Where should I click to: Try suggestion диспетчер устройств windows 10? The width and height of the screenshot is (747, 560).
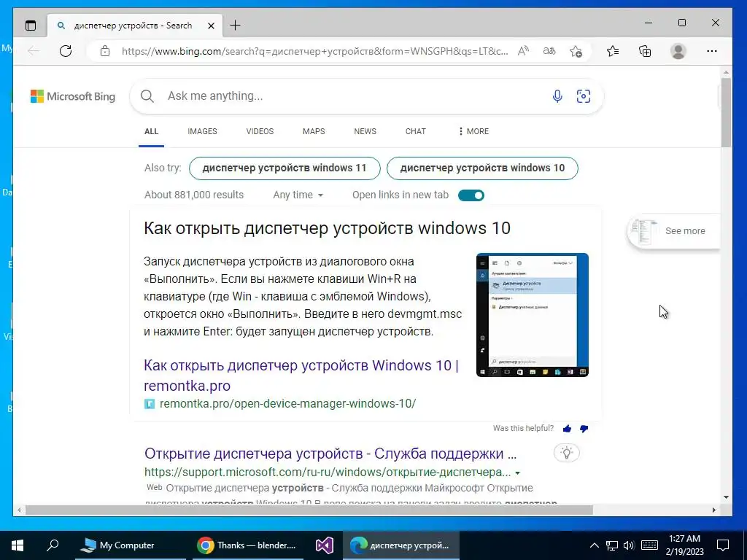[x=483, y=168]
